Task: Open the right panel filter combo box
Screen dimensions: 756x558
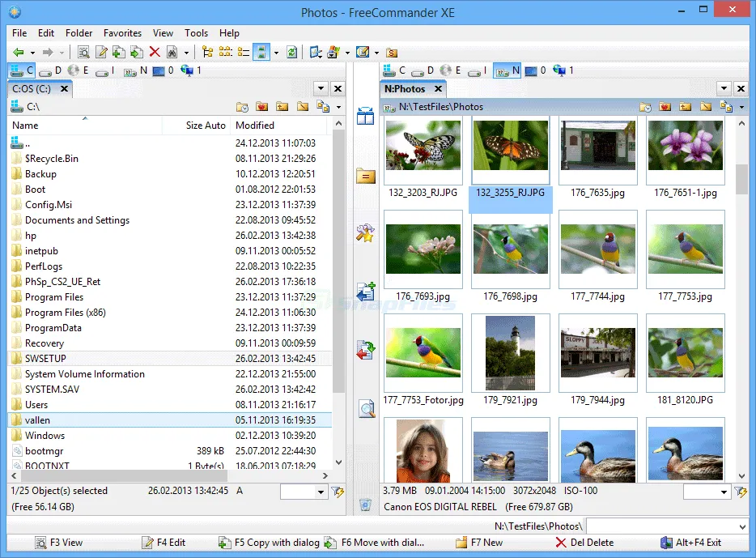Action: click(707, 492)
